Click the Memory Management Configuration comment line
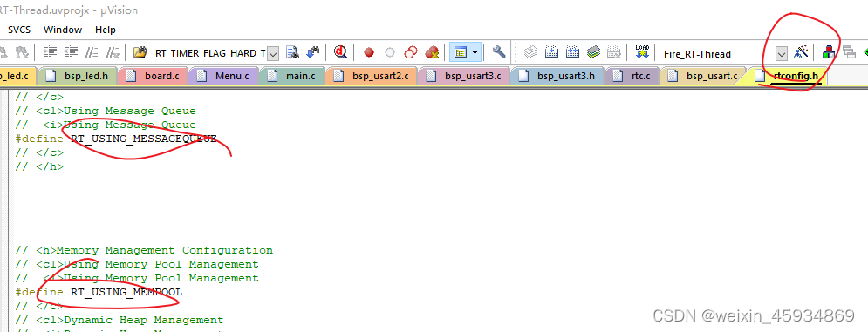 144,250
